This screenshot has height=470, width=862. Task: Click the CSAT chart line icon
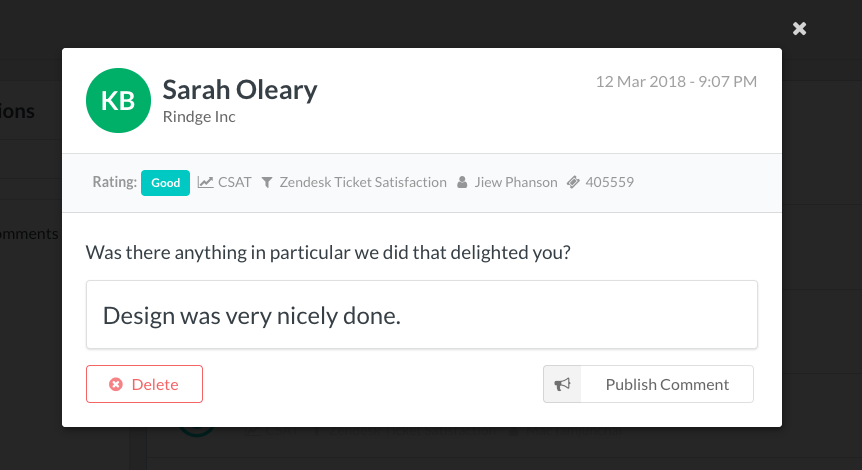(x=205, y=183)
